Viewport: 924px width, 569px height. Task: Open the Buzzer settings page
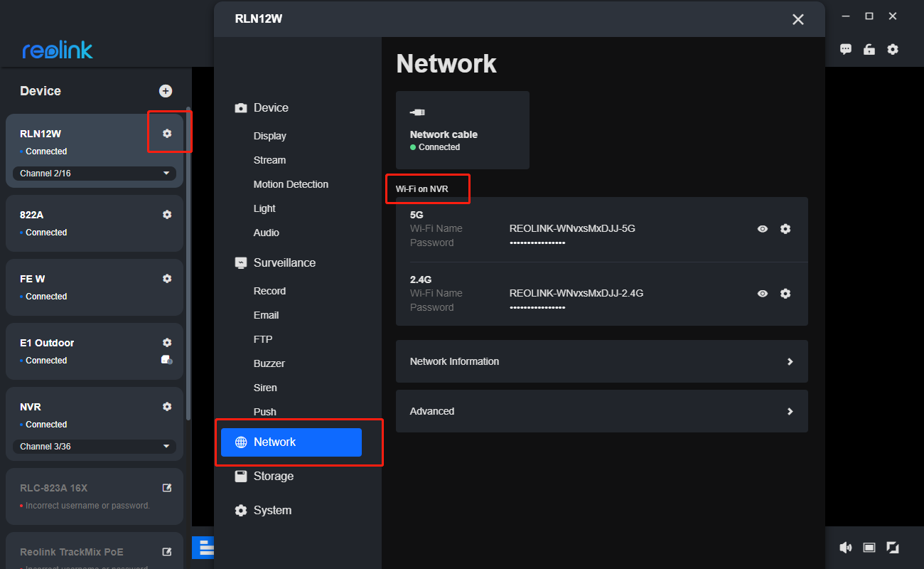(x=269, y=363)
